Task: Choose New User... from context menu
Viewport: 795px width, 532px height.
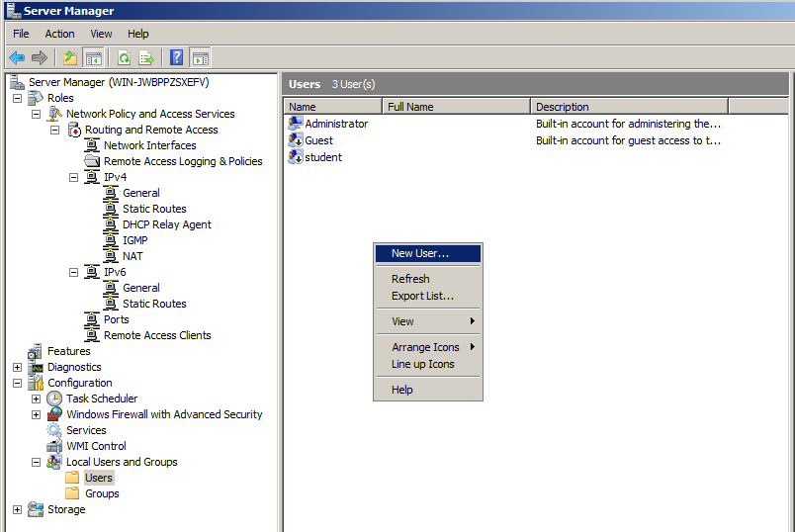Action: pyautogui.click(x=428, y=253)
